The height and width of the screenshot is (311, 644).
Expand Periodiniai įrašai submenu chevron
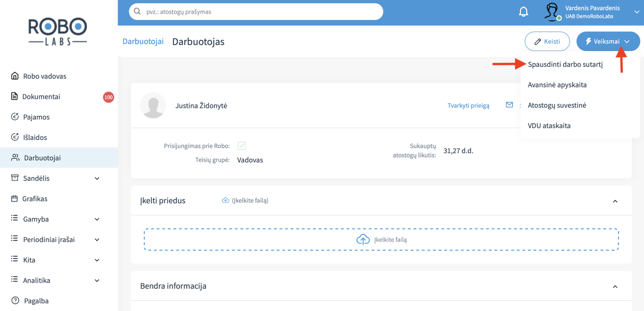pyautogui.click(x=97, y=240)
